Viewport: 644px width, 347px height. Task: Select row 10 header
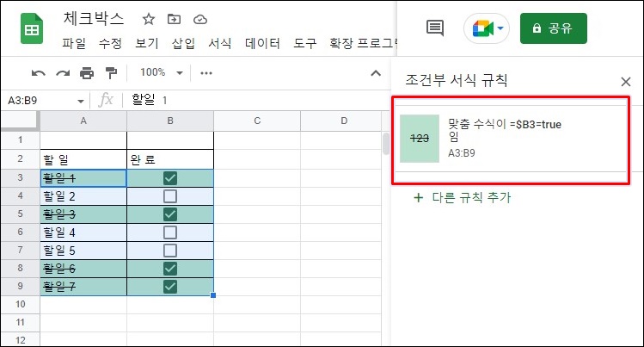(x=20, y=304)
